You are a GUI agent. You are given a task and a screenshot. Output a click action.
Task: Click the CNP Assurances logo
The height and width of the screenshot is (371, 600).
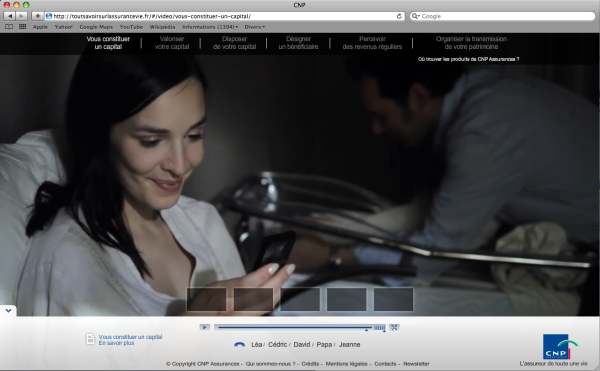[x=560, y=346]
